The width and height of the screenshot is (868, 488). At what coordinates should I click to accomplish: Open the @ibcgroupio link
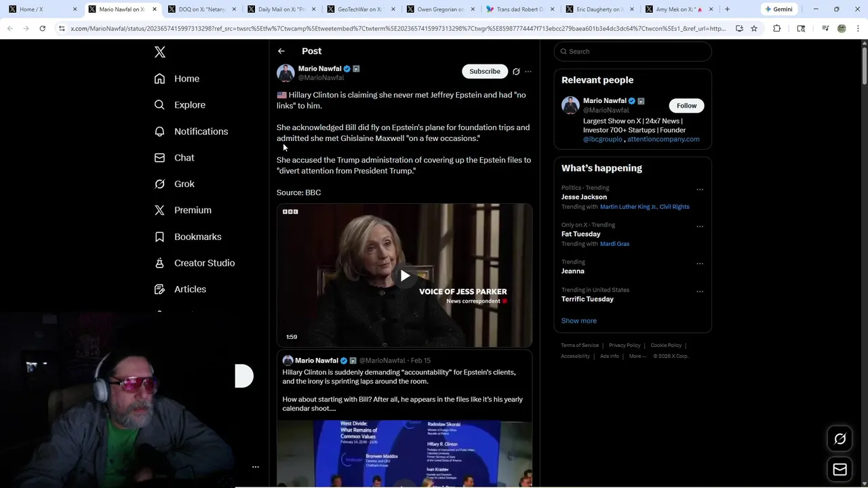(602, 139)
